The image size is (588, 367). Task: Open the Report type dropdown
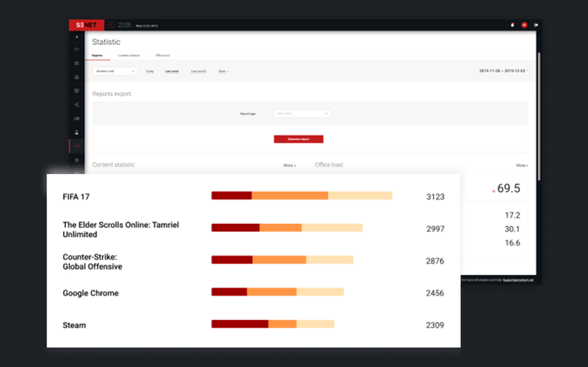click(x=303, y=113)
